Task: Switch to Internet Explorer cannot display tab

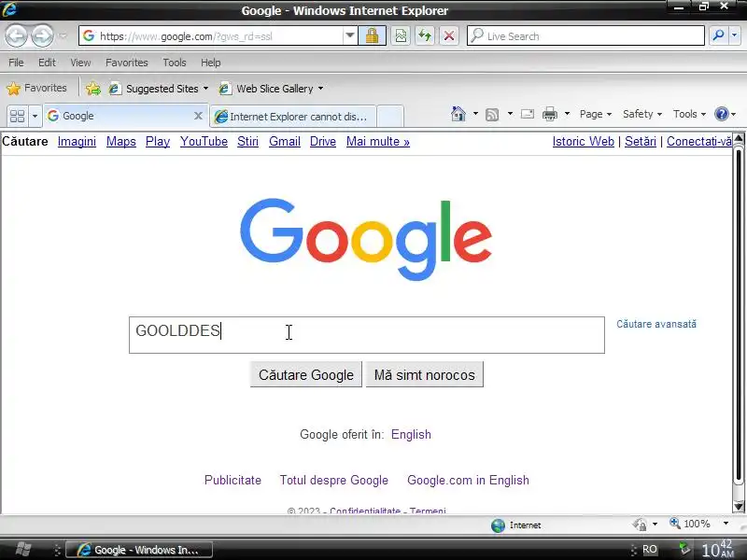Action: [x=293, y=117]
